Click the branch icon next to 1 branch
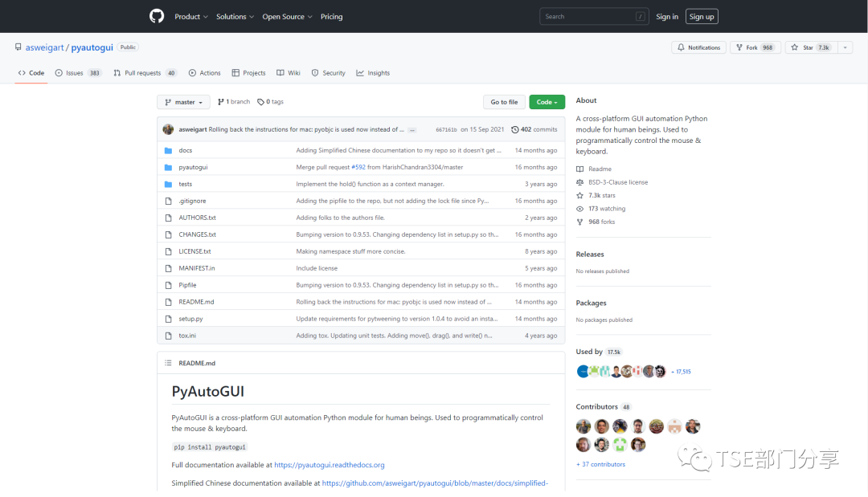 point(221,102)
